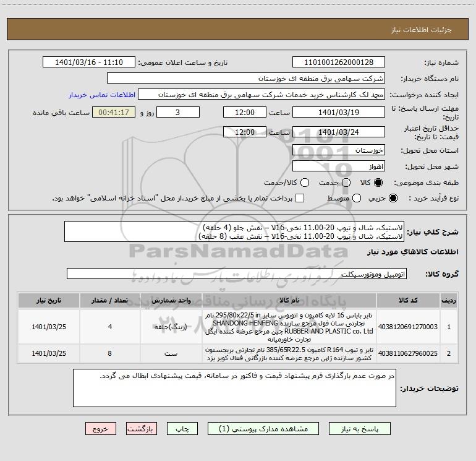The width and height of the screenshot is (476, 461).
Task: Select the خدمت radio button
Action: point(346,183)
